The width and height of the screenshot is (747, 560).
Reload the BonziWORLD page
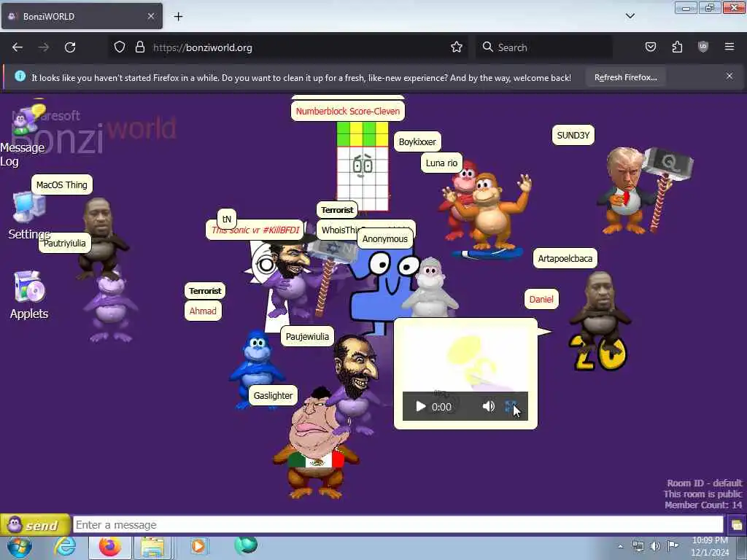click(70, 47)
